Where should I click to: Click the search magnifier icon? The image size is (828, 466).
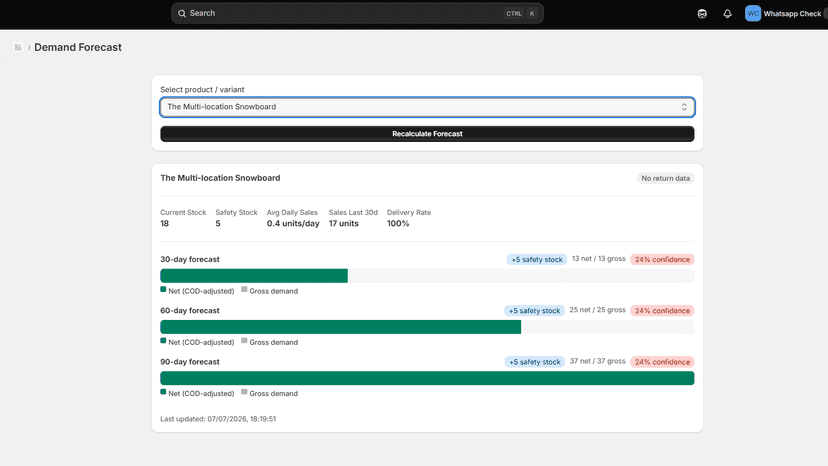pyautogui.click(x=182, y=13)
